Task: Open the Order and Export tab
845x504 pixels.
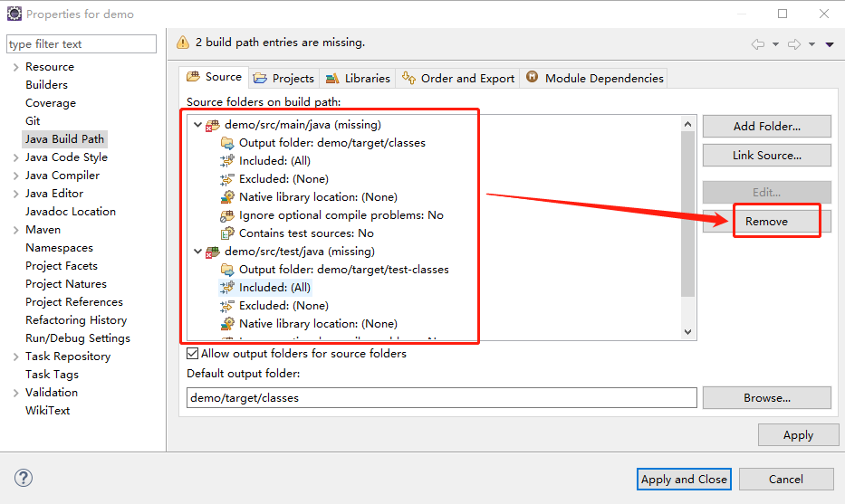Action: click(x=458, y=79)
